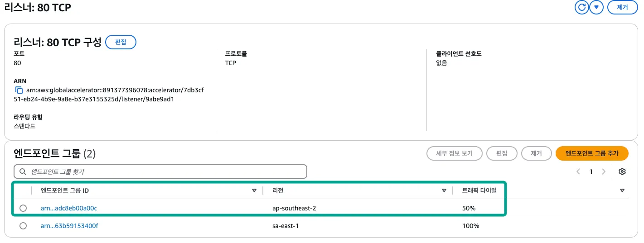Screen dimensions: 644x243
Task: Sort by 엔드포인트 그룹 ID column arrow
Action: point(254,191)
